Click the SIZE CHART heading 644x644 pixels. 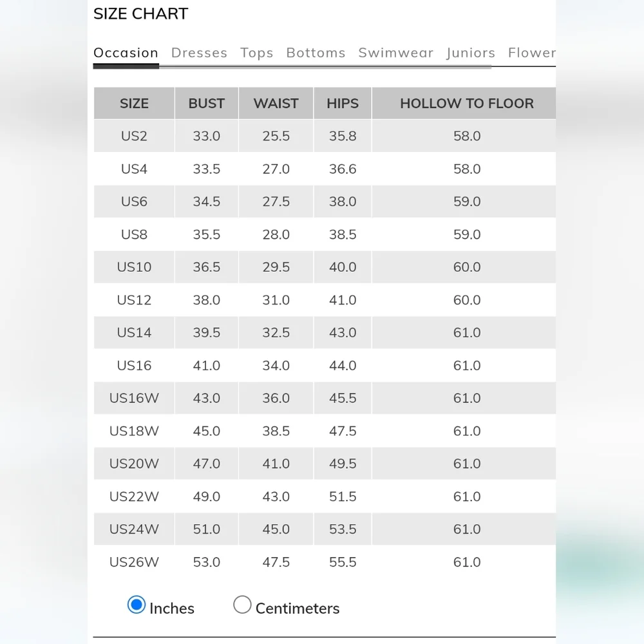[140, 14]
